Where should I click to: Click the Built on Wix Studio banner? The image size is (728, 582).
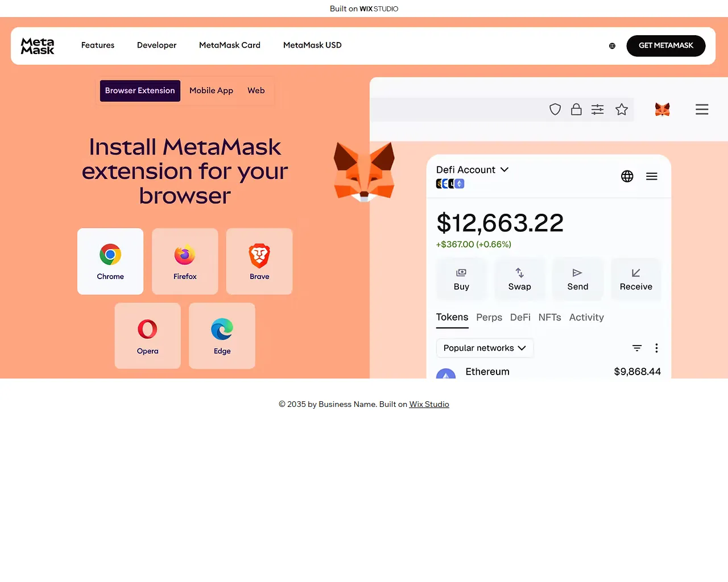(x=364, y=9)
